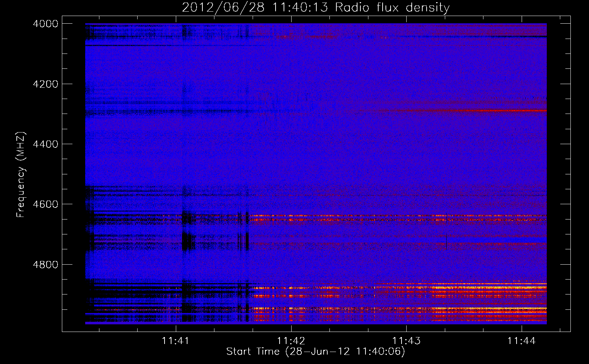This screenshot has width=589, height=364.
Task: Select the 4800 frequency tick label
Action: pyautogui.click(x=46, y=265)
